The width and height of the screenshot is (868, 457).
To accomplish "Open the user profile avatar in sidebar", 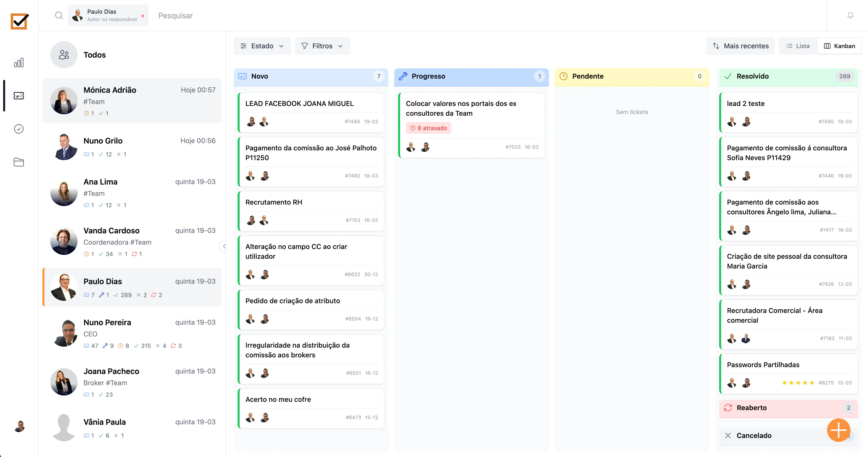I will tap(19, 426).
